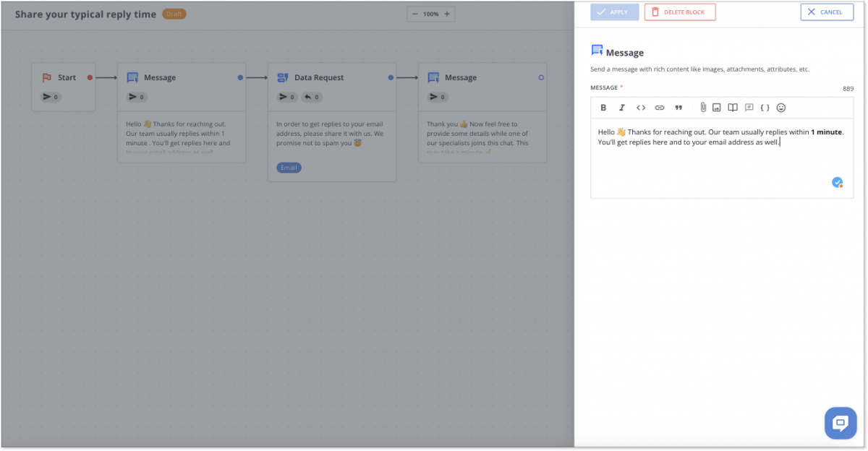This screenshot has height=451, width=868.
Task: Apply italic formatting to the message text
Action: pos(622,107)
